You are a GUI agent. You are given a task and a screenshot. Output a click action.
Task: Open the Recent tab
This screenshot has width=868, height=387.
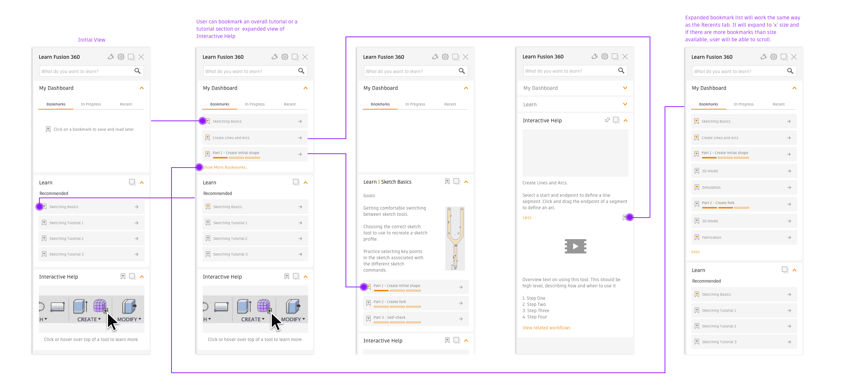click(x=126, y=104)
